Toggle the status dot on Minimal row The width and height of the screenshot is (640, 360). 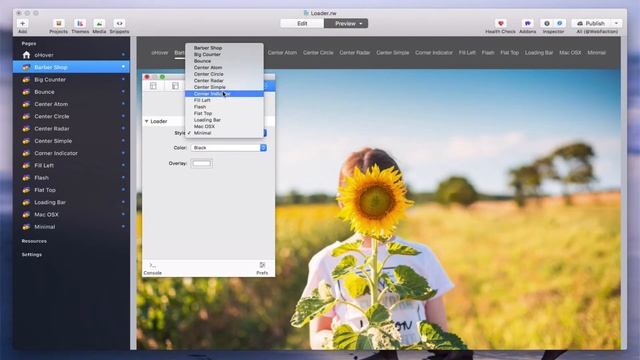(x=123, y=226)
